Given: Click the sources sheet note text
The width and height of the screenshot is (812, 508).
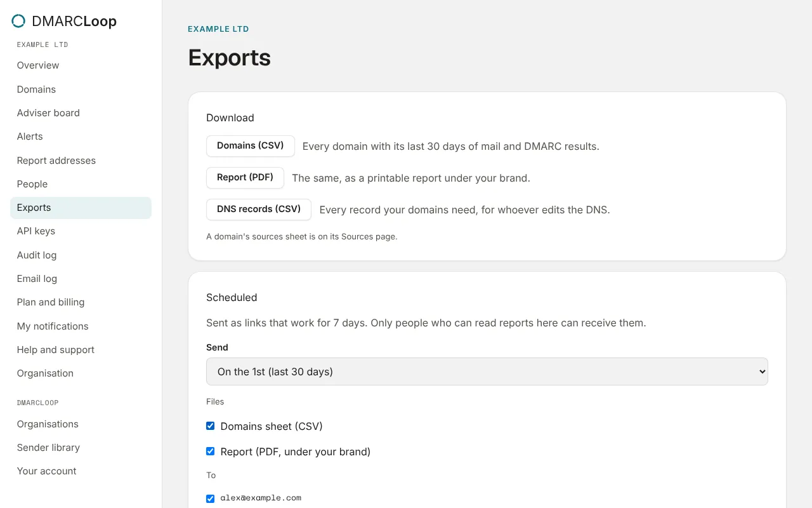Looking at the screenshot, I should [x=302, y=237].
